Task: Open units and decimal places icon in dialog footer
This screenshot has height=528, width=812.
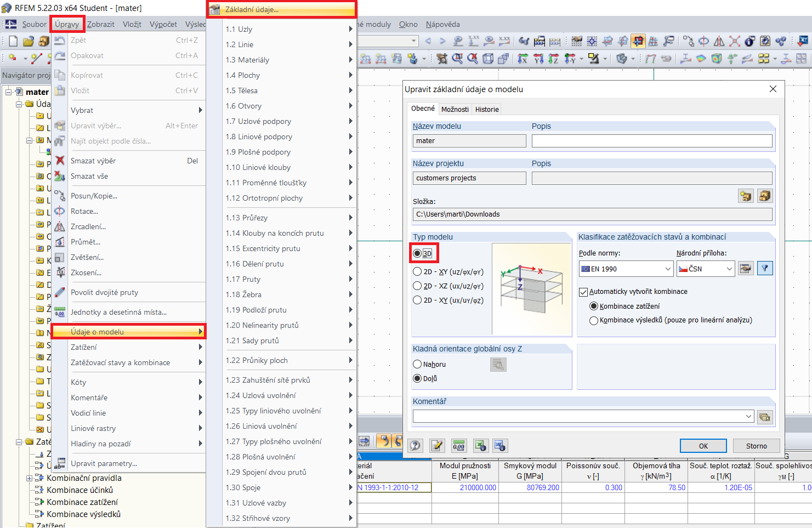Action: [x=459, y=446]
